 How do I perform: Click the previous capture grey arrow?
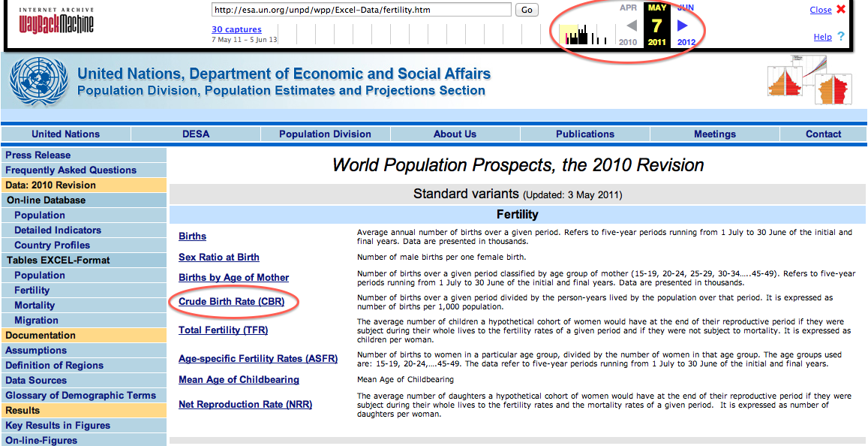(x=630, y=25)
